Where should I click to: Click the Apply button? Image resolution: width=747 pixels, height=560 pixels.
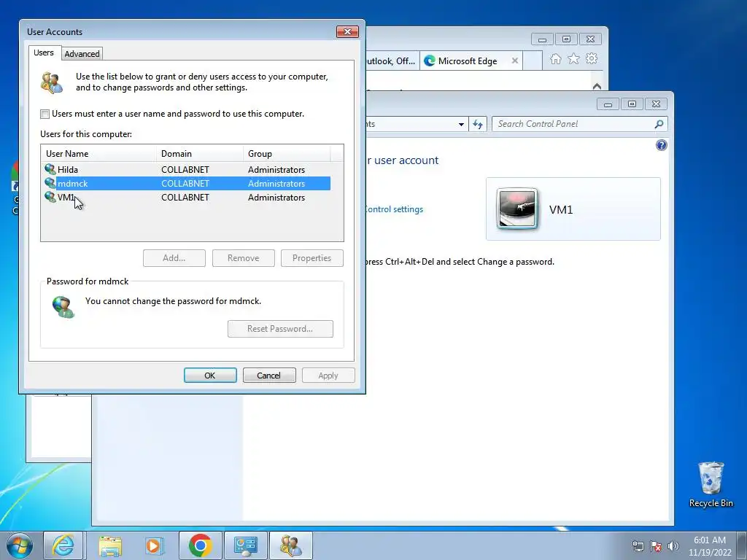click(x=328, y=376)
